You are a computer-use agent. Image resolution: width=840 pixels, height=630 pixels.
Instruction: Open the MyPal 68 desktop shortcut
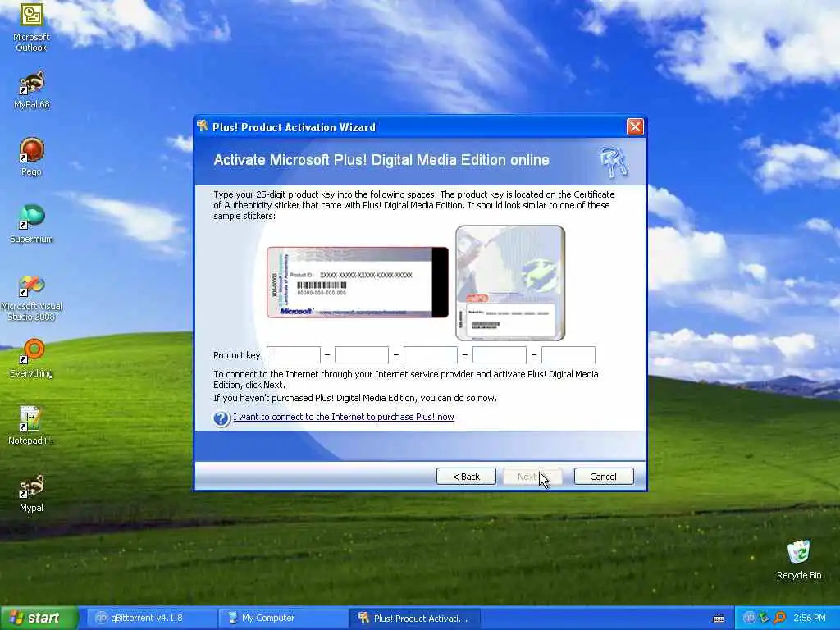coord(32,90)
